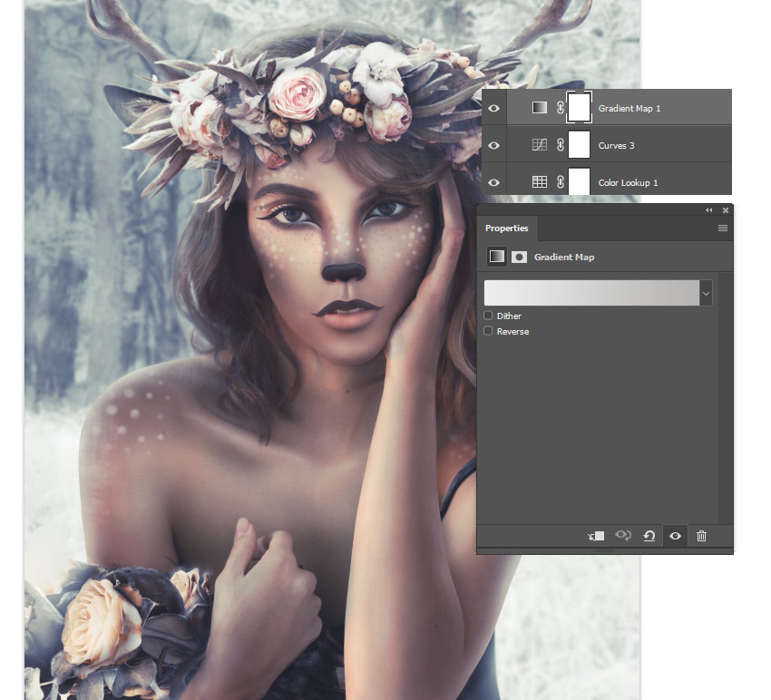Hide the Gradient Map 1 layer
Image resolution: width=771 pixels, height=700 pixels.
click(493, 108)
